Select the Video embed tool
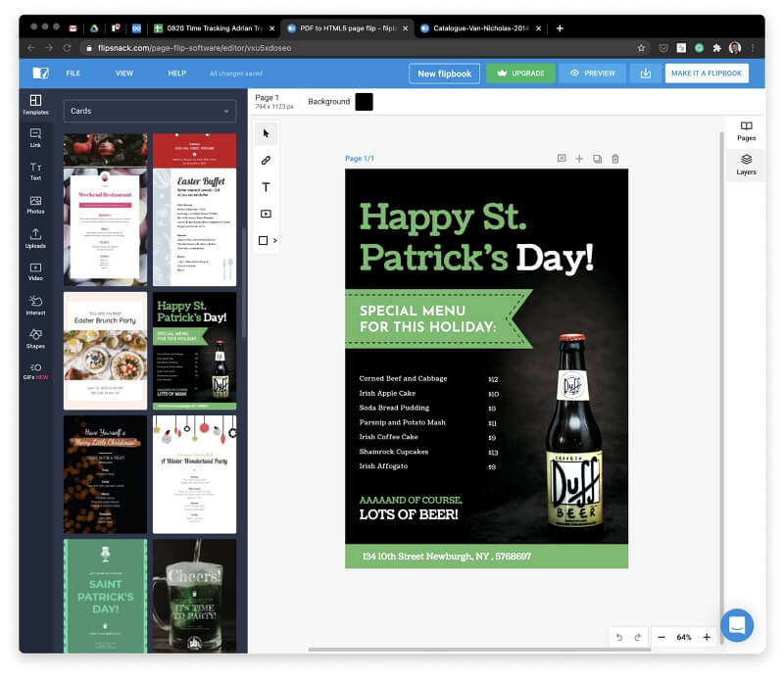This screenshot has width=784, height=677. [x=266, y=213]
